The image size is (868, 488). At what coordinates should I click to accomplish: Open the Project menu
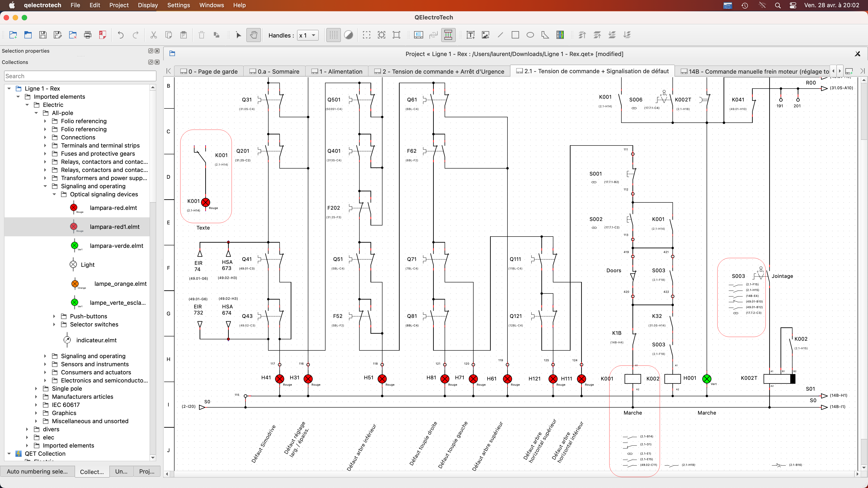point(119,5)
